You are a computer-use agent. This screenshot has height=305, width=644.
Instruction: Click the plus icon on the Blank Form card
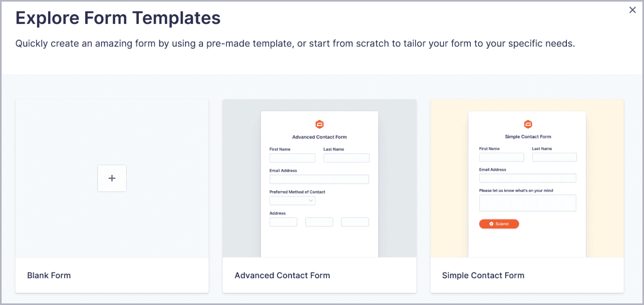pyautogui.click(x=112, y=178)
